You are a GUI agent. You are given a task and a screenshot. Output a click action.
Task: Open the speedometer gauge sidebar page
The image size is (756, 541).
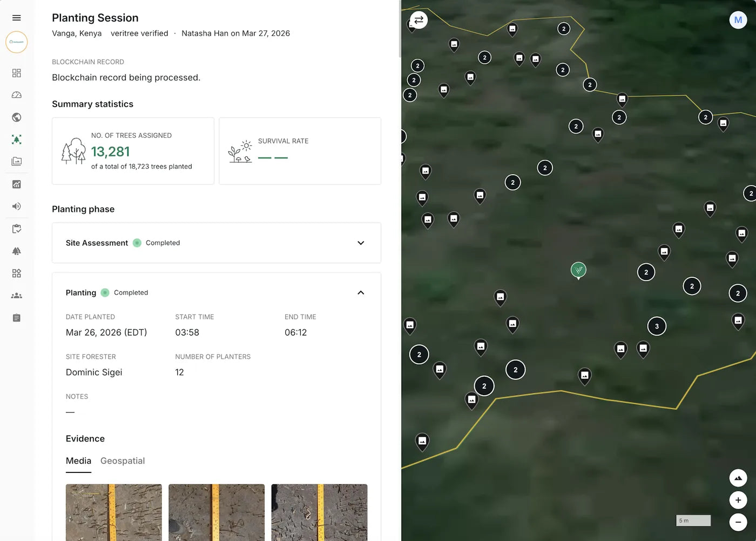[x=17, y=95]
